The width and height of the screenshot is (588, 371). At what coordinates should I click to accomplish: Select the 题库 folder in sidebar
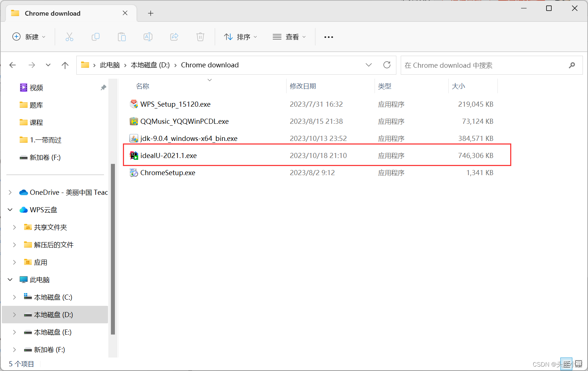tap(36, 105)
